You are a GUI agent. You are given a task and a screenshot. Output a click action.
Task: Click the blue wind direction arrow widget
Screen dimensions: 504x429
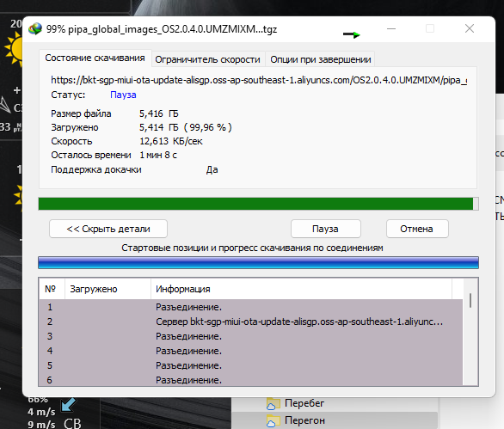point(68,404)
